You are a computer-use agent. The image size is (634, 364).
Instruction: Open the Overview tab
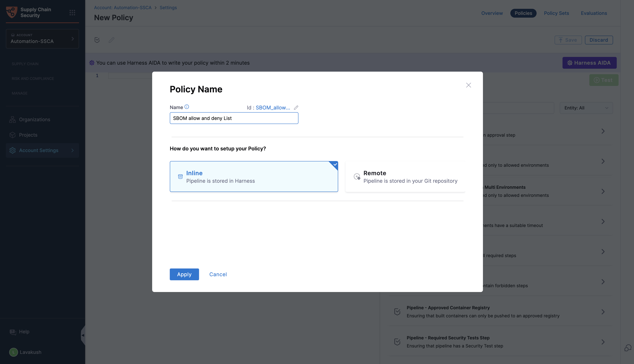(x=492, y=13)
